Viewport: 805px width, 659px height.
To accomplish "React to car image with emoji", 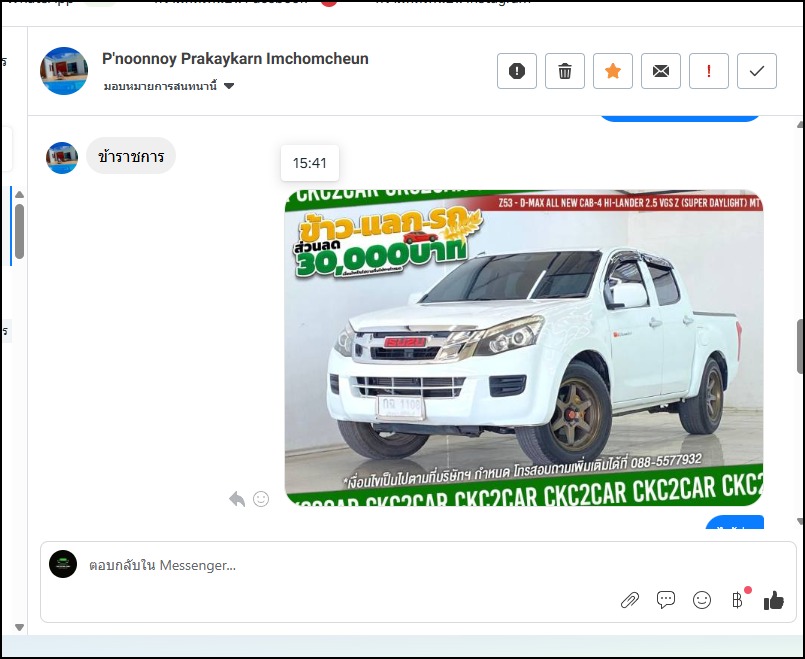I will pyautogui.click(x=261, y=498).
